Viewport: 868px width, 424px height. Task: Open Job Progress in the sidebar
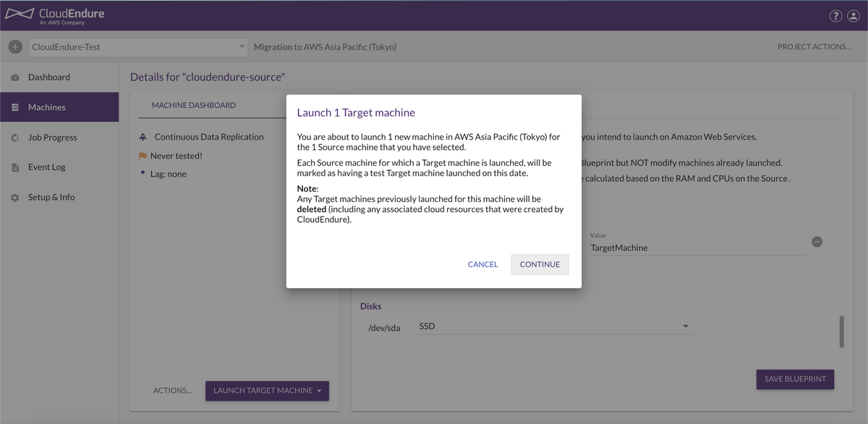point(59,137)
